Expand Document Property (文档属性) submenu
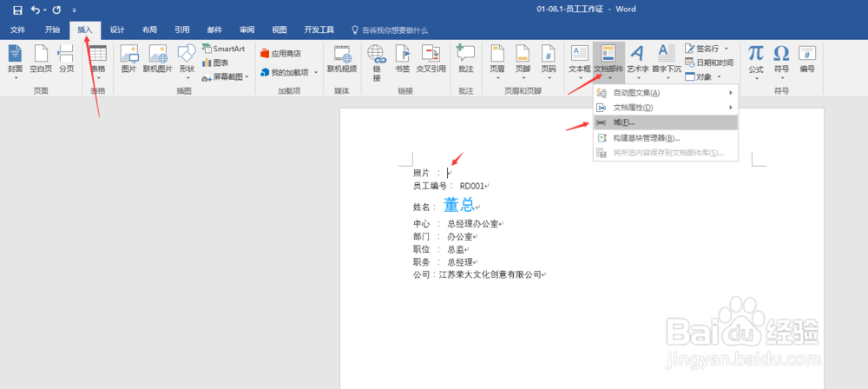Screen dimensions: 868x389 [x=666, y=108]
